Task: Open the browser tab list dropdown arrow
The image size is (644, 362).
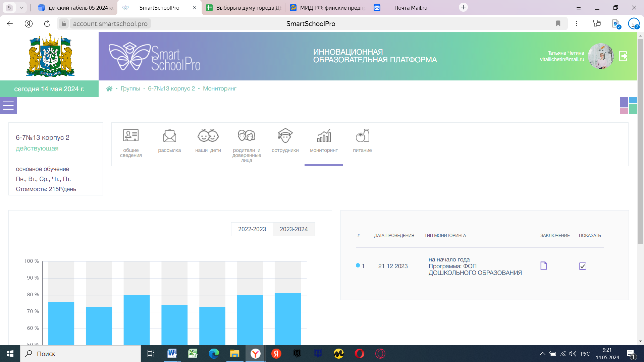Action: pyautogui.click(x=21, y=7)
